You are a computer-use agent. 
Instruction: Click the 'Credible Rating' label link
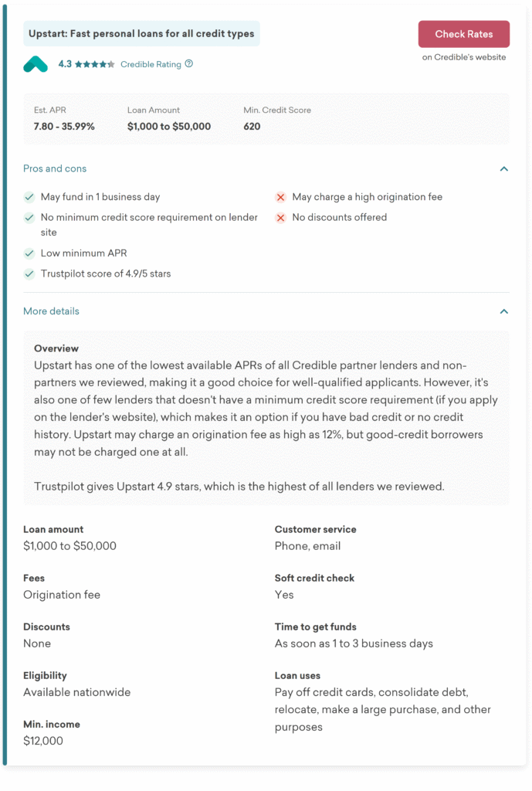151,64
